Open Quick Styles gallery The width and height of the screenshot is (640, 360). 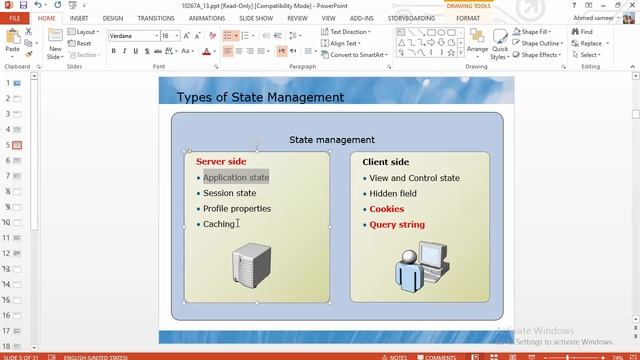coord(500,44)
